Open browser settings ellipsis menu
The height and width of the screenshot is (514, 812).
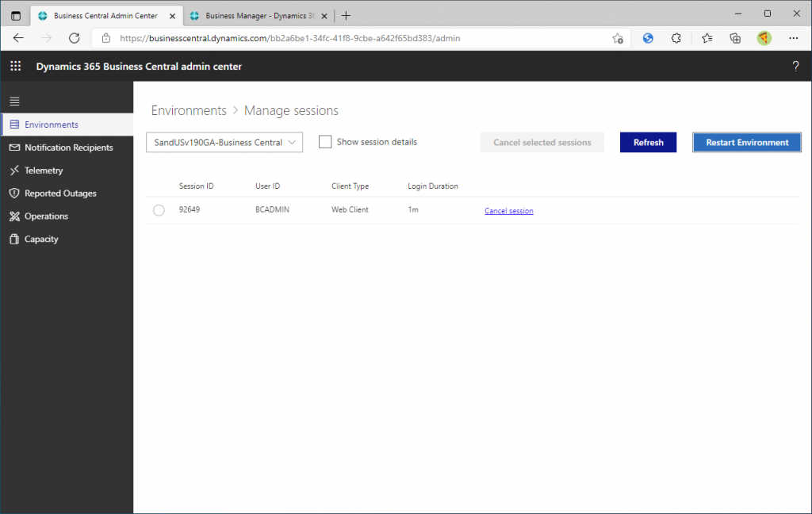[x=793, y=38]
